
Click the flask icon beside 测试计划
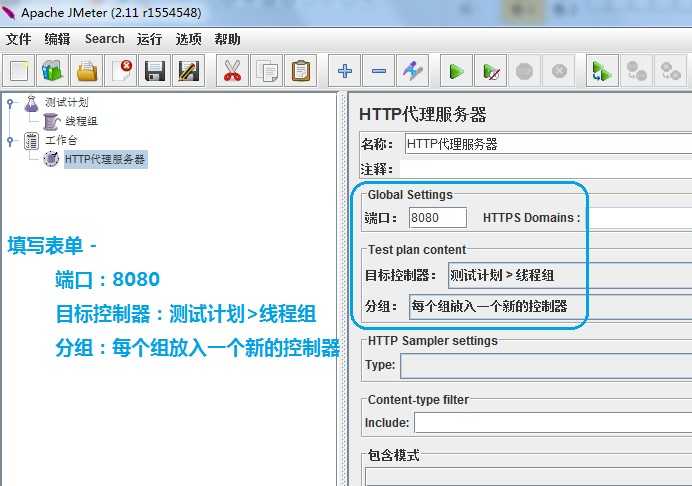(31, 103)
